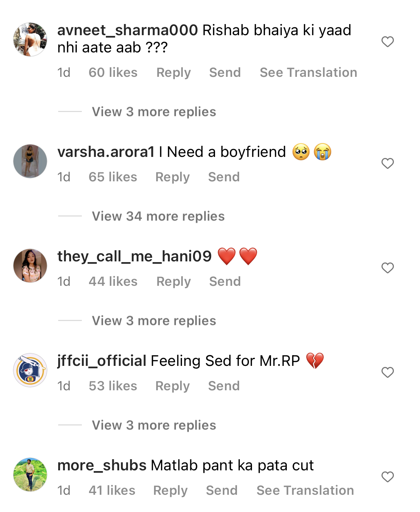The width and height of the screenshot is (420, 512).
Task: Like avneet_sharma000's comment using the heart icon
Action: [388, 42]
